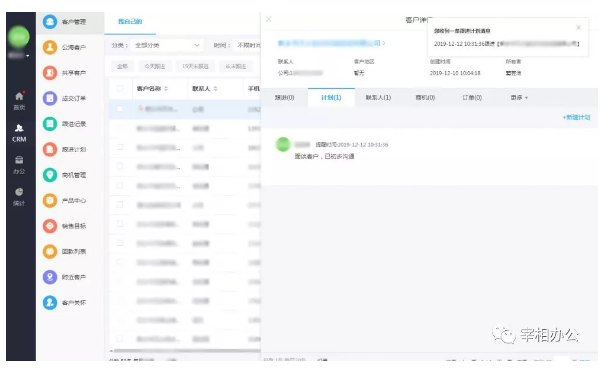Screen dimensions: 603x369
Task: Open 商机管理 from the sidebar
Action: [65, 175]
